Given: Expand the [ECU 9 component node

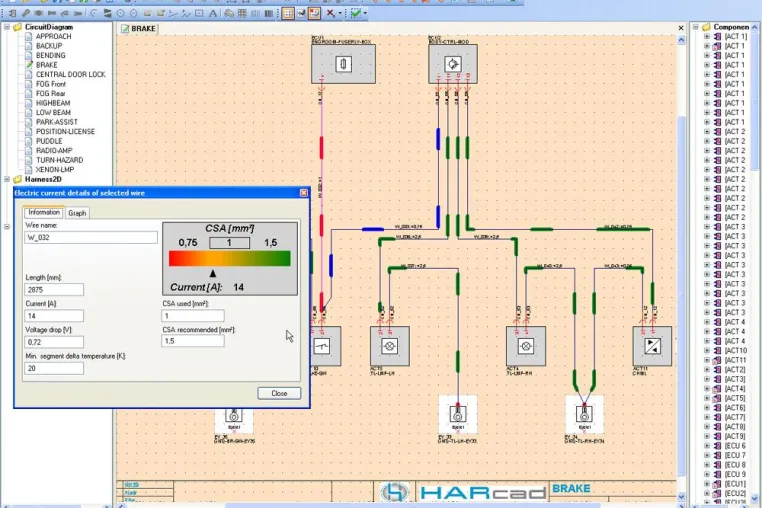Looking at the screenshot, I should coord(707,474).
